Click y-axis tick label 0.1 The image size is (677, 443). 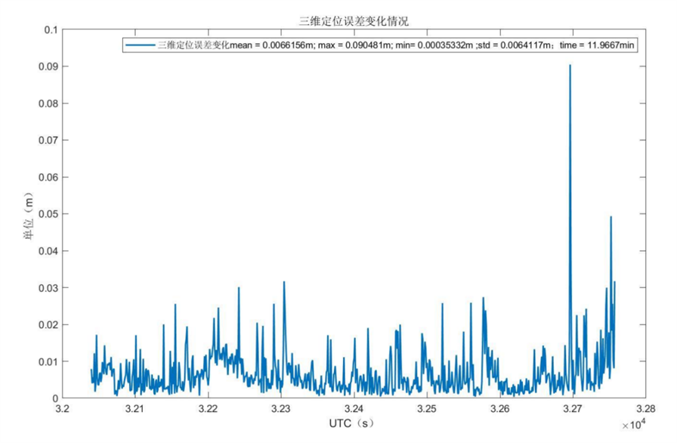click(49, 29)
